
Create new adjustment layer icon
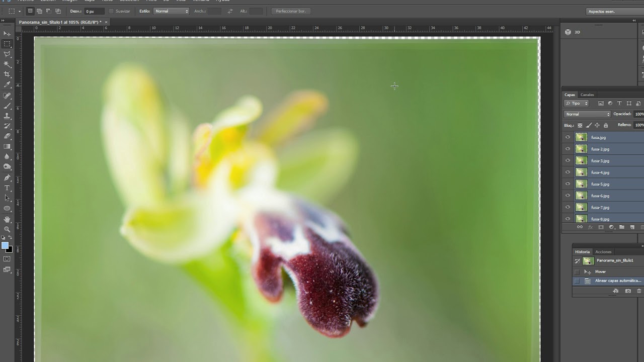(611, 227)
